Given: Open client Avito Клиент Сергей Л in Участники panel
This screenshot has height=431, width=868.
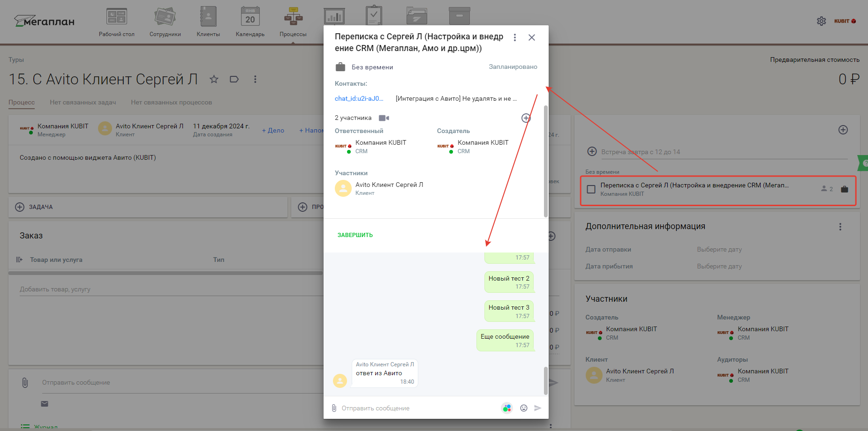Looking at the screenshot, I should (x=630, y=375).
